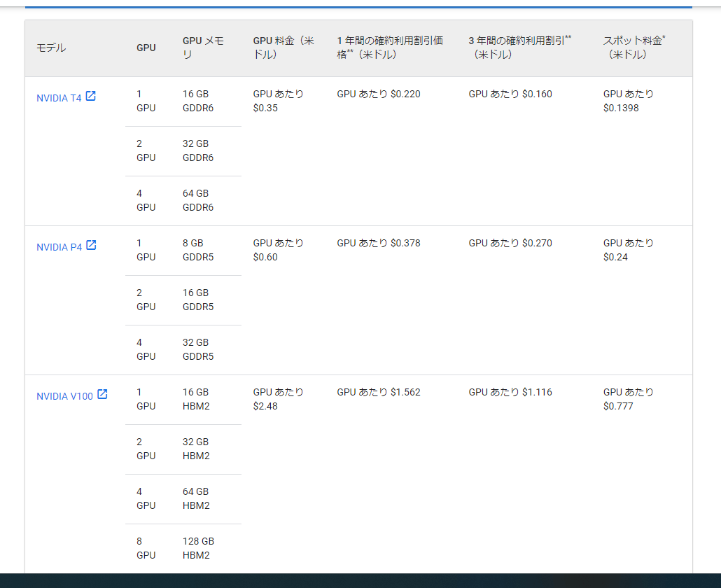Select T4 price cell $0.35
The image size is (721, 588).
pos(278,101)
